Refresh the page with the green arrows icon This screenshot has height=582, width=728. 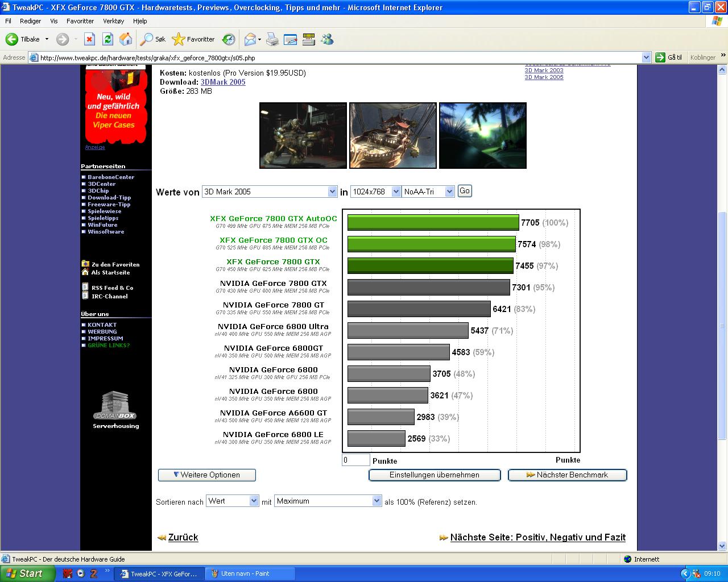(107, 39)
